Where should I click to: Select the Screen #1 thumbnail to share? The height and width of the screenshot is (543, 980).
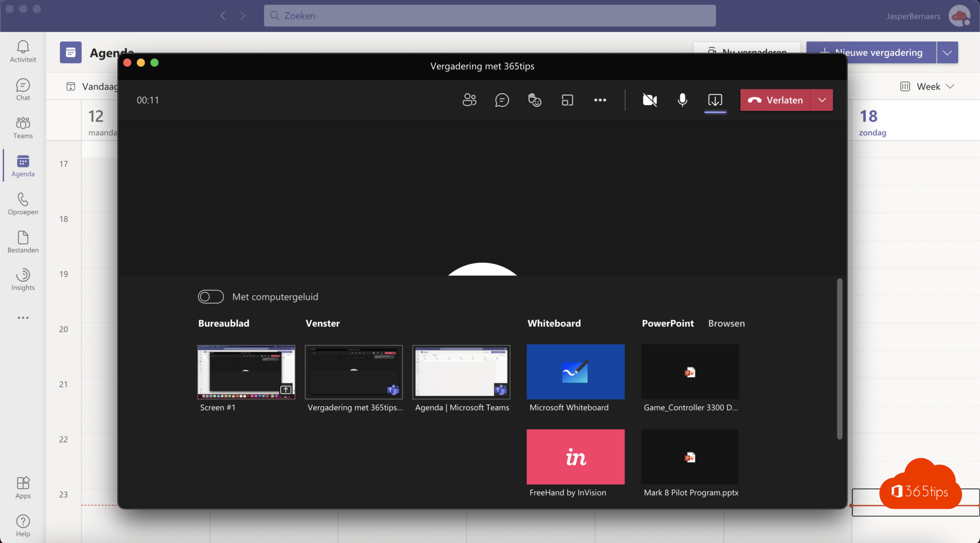pyautogui.click(x=245, y=372)
